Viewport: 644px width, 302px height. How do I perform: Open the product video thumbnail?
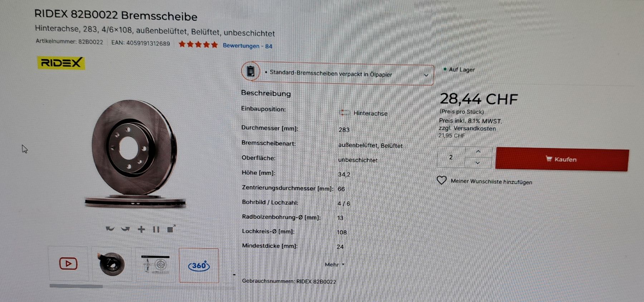tap(68, 264)
